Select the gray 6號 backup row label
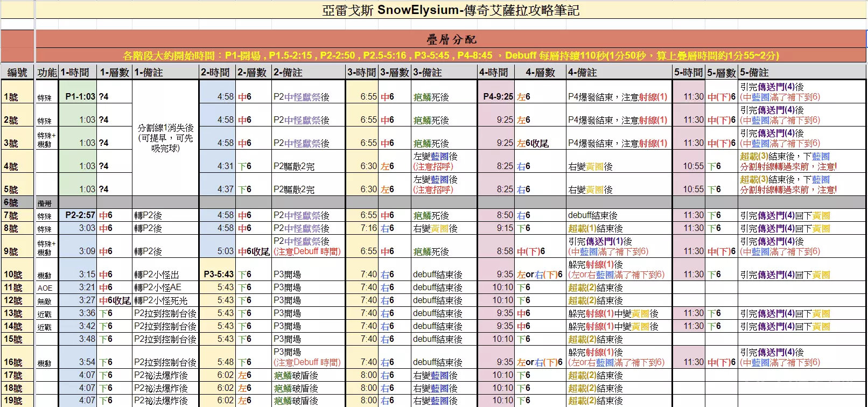The height and width of the screenshot is (407, 868). click(17, 202)
